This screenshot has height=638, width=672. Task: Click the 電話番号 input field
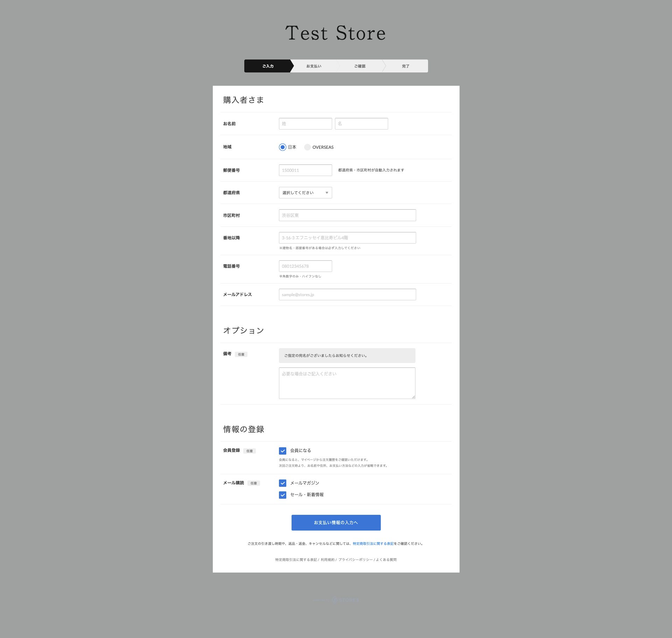pyautogui.click(x=306, y=266)
